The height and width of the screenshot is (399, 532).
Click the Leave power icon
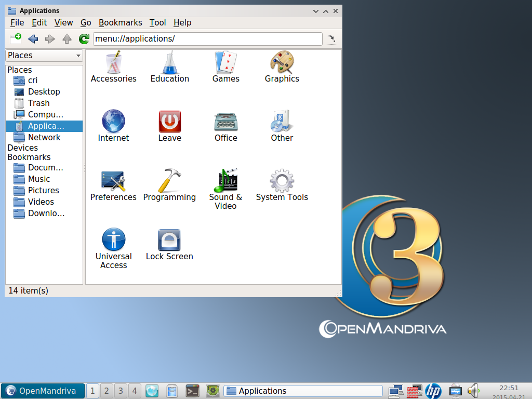pyautogui.click(x=169, y=122)
